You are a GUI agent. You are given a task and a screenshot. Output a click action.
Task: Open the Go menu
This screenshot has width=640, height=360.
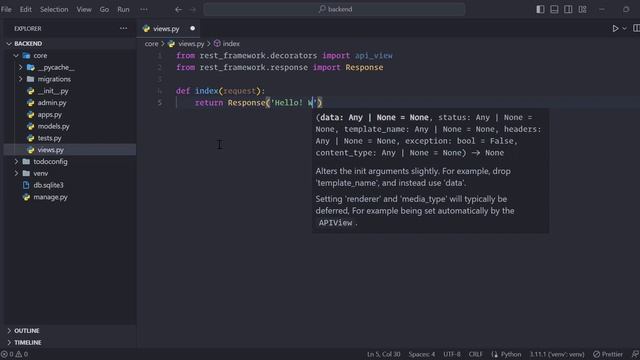(x=104, y=9)
